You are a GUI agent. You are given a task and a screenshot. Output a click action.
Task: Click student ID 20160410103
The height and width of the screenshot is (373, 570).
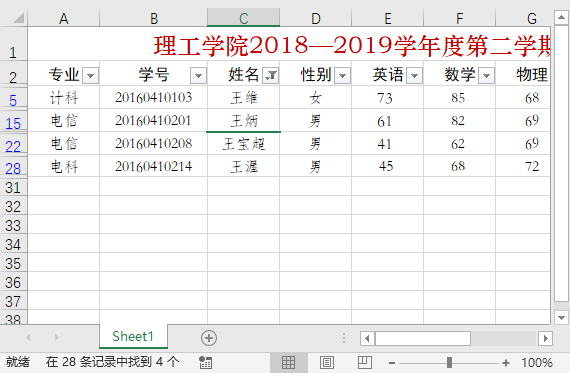[153, 97]
